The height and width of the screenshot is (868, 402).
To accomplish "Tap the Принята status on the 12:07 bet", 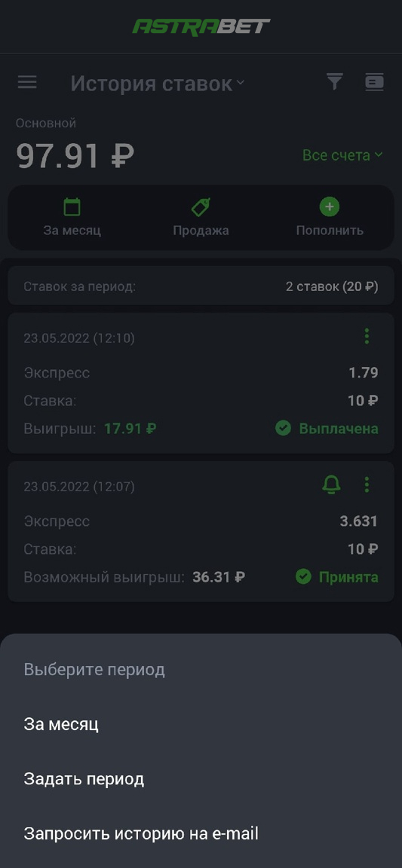I will pyautogui.click(x=336, y=577).
